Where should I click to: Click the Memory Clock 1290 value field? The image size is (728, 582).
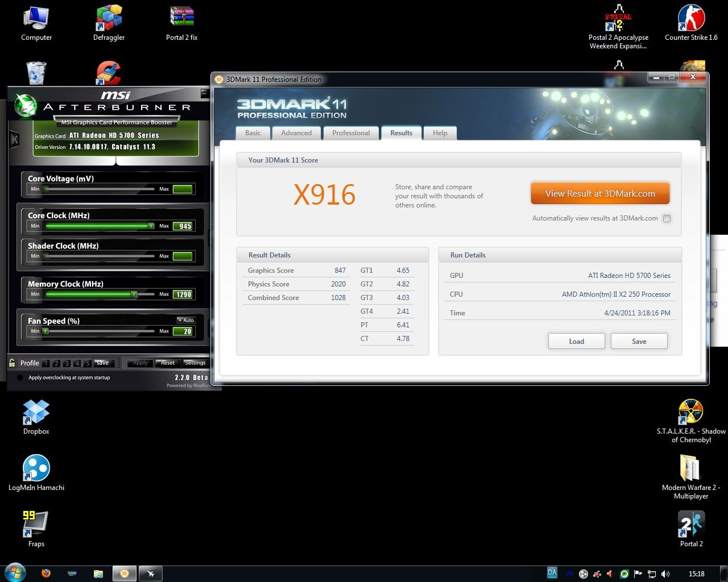[183, 294]
